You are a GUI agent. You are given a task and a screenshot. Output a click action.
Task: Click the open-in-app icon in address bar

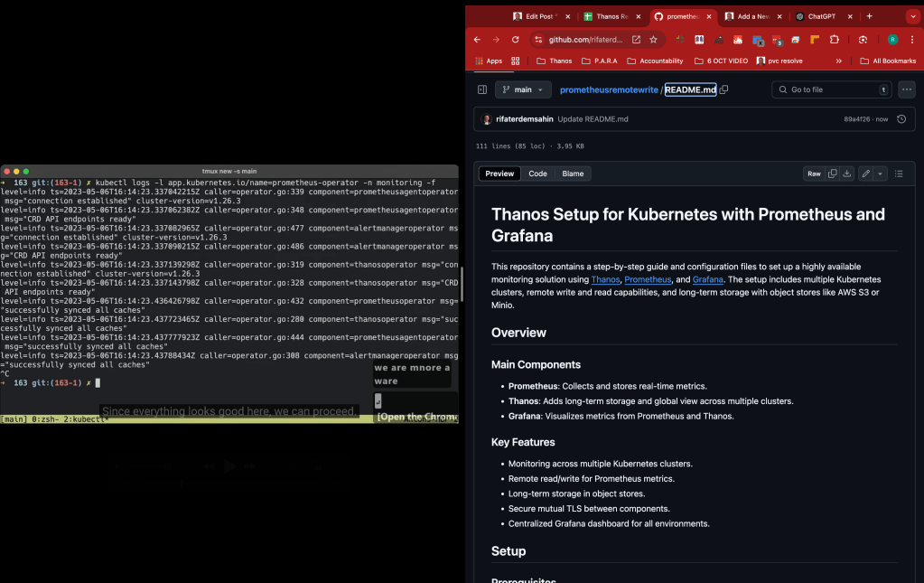coord(637,40)
